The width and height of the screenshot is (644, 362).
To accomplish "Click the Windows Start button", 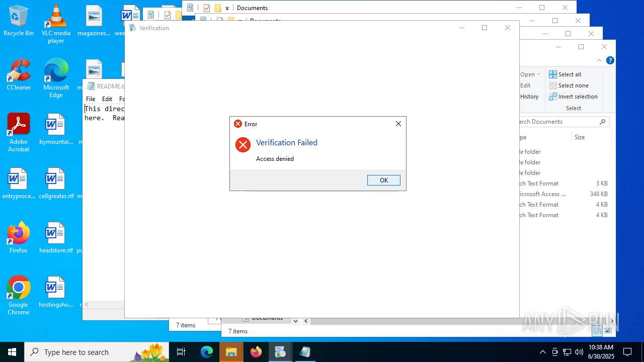I will coord(12,352).
